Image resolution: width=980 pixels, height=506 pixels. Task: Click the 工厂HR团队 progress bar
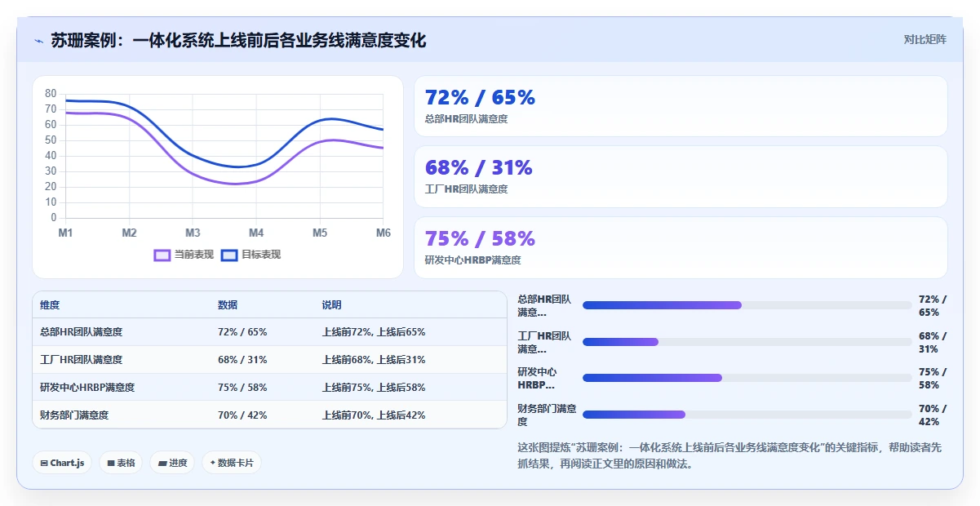[x=747, y=342]
